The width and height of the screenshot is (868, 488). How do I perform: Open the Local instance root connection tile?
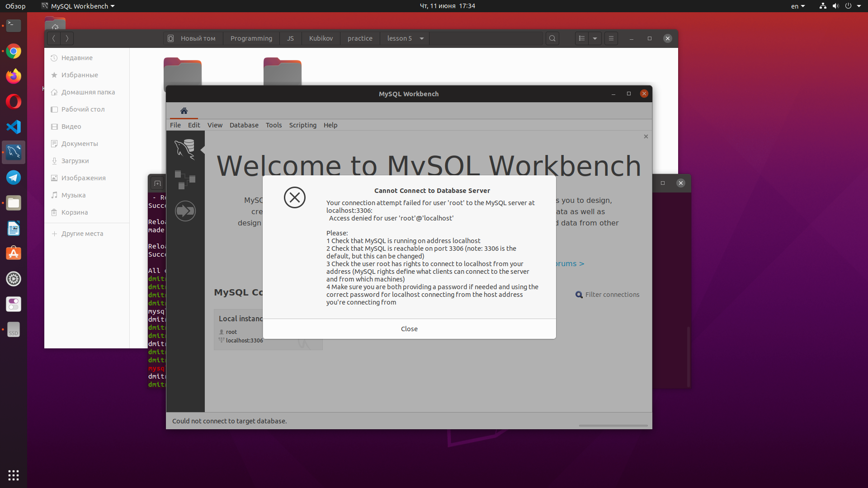coord(268,329)
